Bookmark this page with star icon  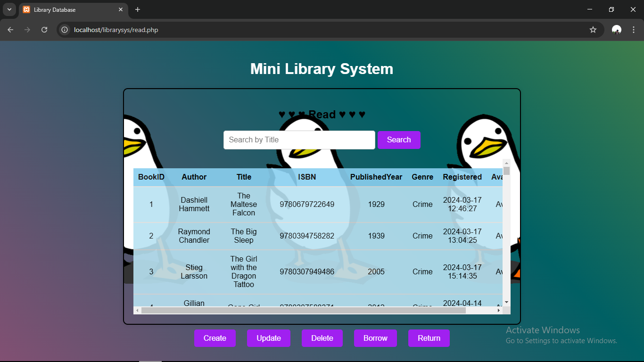pyautogui.click(x=593, y=30)
